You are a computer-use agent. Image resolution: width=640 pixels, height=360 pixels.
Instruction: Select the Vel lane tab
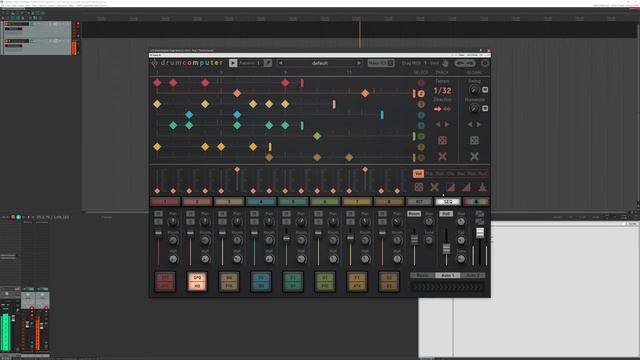click(x=418, y=174)
